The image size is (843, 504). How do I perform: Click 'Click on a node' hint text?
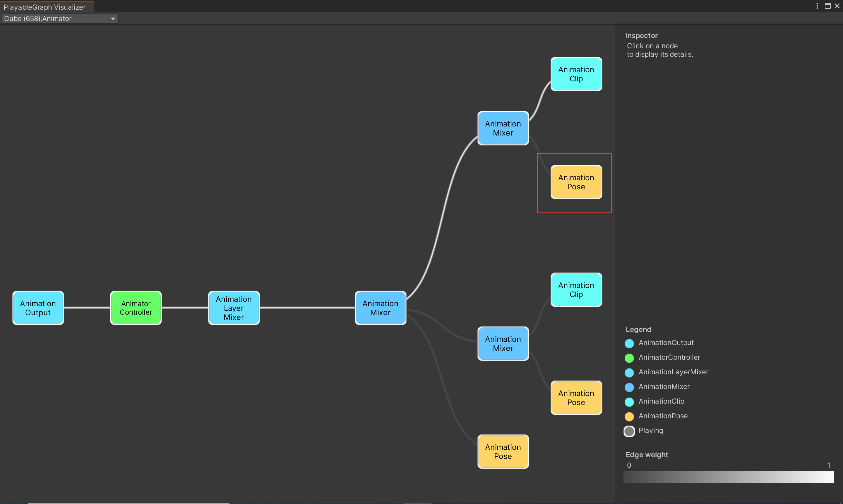point(652,46)
